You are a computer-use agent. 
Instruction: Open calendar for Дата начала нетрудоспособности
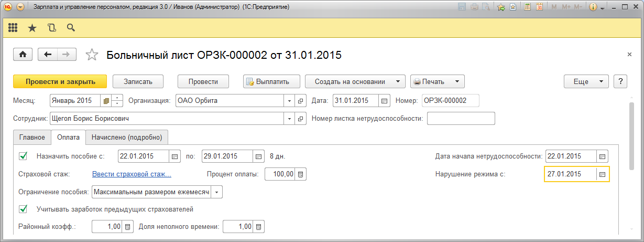pyautogui.click(x=603, y=156)
